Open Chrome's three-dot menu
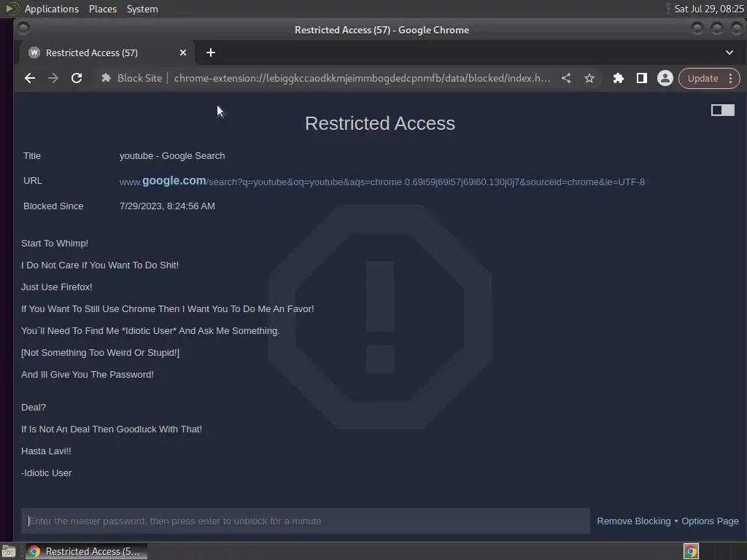 pos(731,78)
